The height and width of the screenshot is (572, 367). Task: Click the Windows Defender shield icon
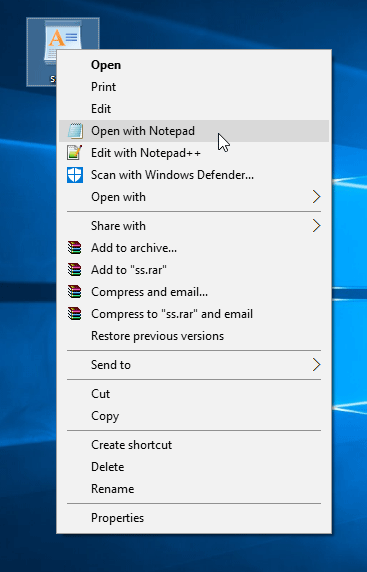[x=75, y=175]
